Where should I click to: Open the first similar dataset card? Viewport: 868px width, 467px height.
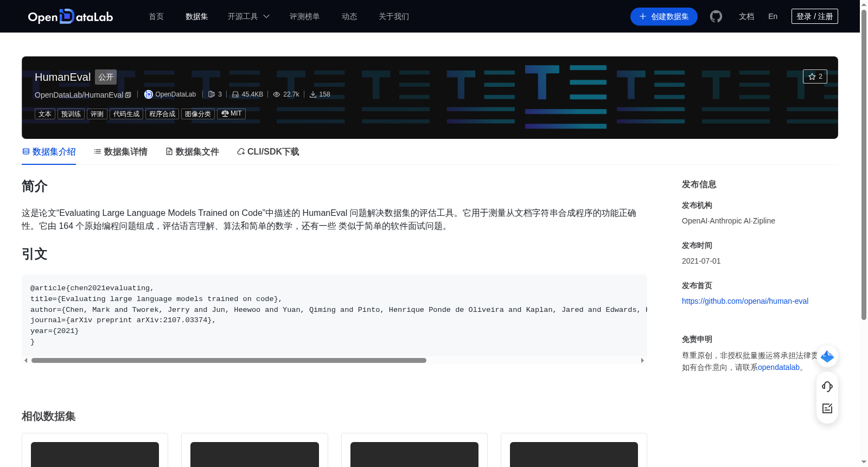point(95,450)
